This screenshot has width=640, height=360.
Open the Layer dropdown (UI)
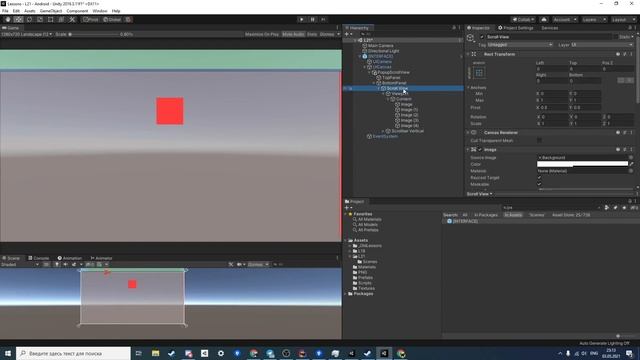[x=602, y=44]
